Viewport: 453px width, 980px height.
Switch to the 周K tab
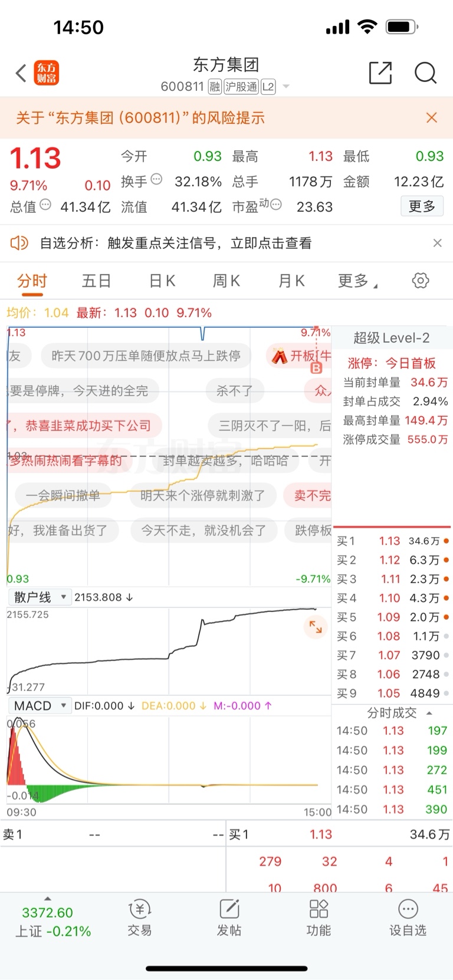tap(226, 281)
